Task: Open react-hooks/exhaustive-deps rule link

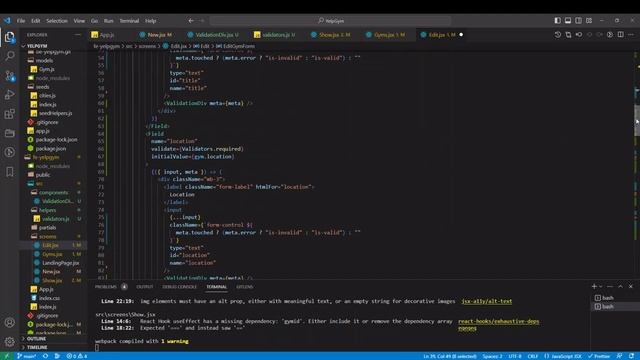Action: pos(498,321)
